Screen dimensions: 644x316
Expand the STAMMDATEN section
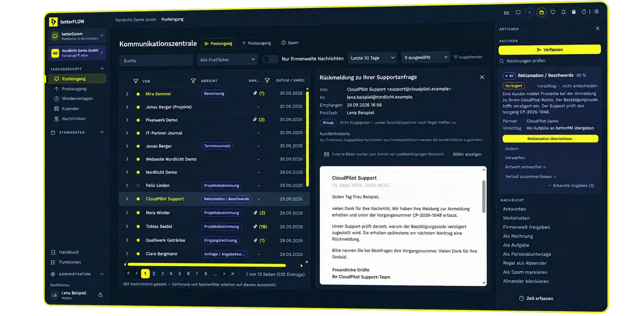pos(102,132)
